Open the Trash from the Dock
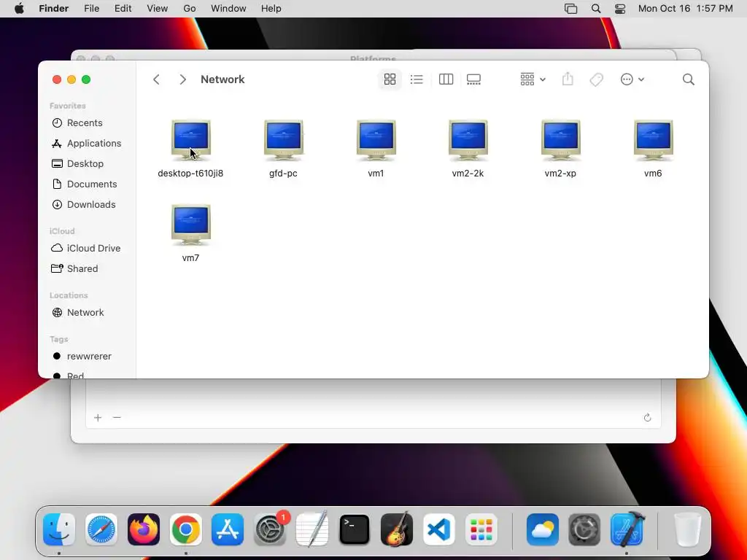 [688, 529]
